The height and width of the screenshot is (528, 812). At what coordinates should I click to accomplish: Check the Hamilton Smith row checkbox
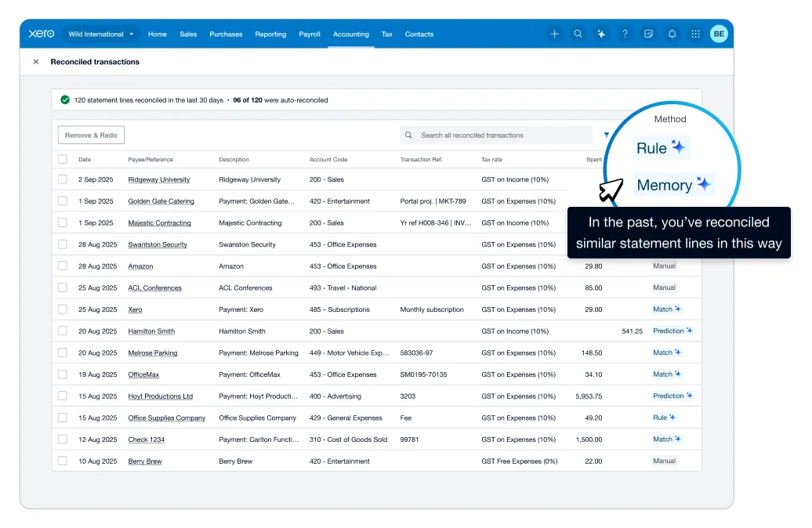(x=63, y=331)
